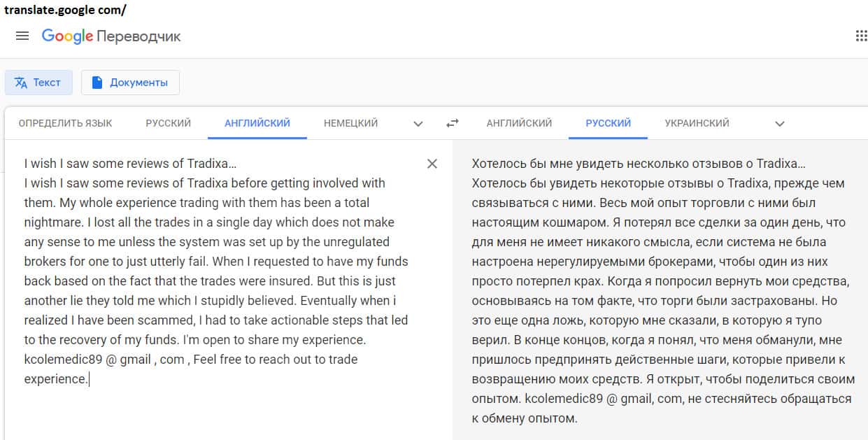The height and width of the screenshot is (440, 868).
Task: Set target language to Украинский
Action: click(697, 123)
